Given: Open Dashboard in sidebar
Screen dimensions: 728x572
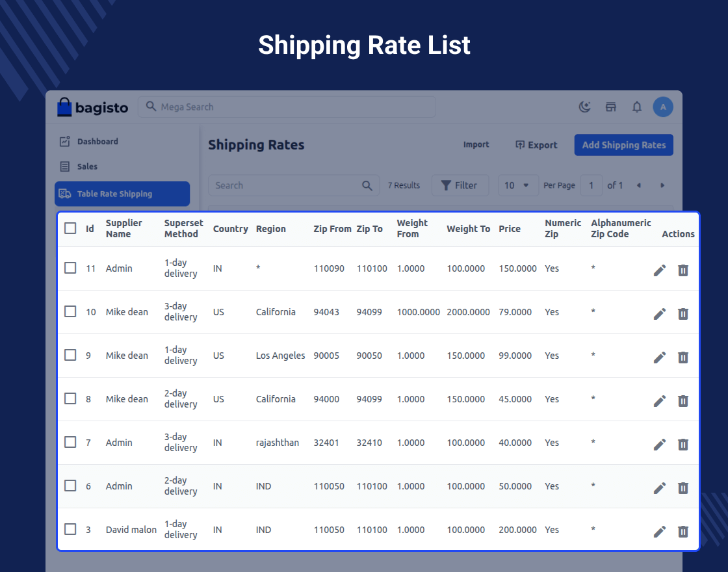Looking at the screenshot, I should tap(97, 142).
